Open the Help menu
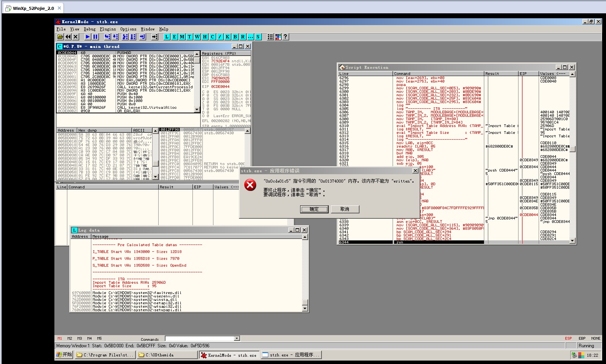This screenshot has width=606, height=364. (x=164, y=29)
